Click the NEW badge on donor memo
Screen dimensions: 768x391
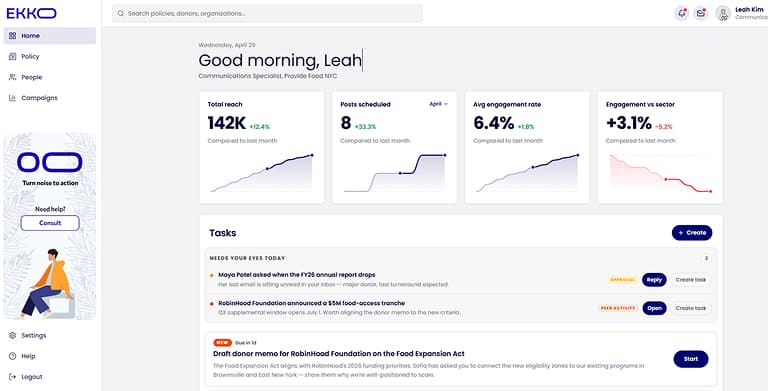click(222, 342)
